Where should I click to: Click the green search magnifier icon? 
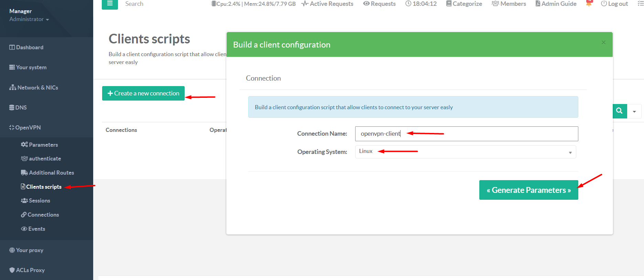[620, 111]
